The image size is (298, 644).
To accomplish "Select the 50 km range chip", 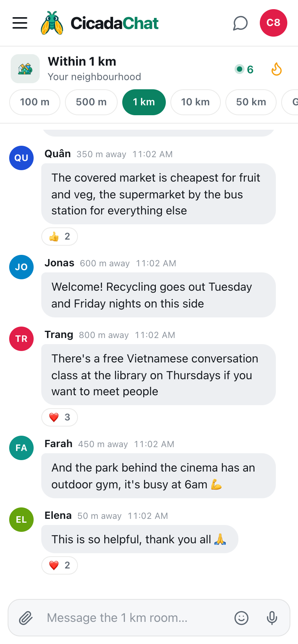I will click(x=251, y=102).
